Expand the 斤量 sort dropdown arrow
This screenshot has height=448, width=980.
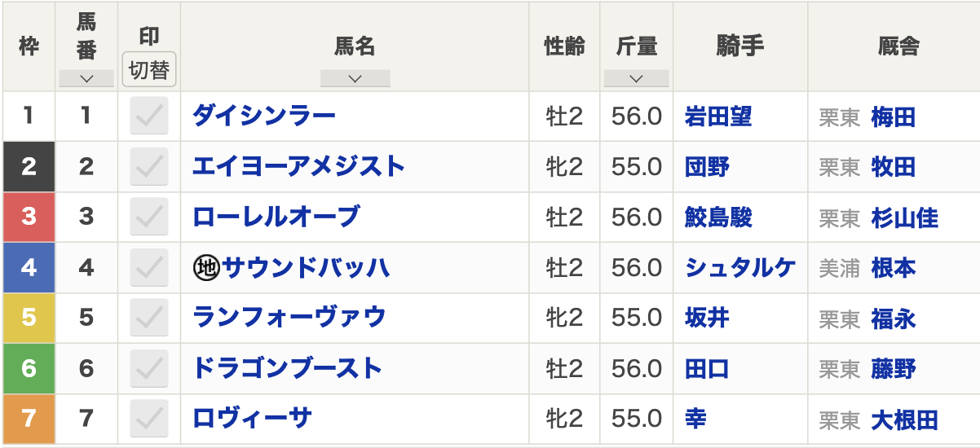tap(637, 79)
